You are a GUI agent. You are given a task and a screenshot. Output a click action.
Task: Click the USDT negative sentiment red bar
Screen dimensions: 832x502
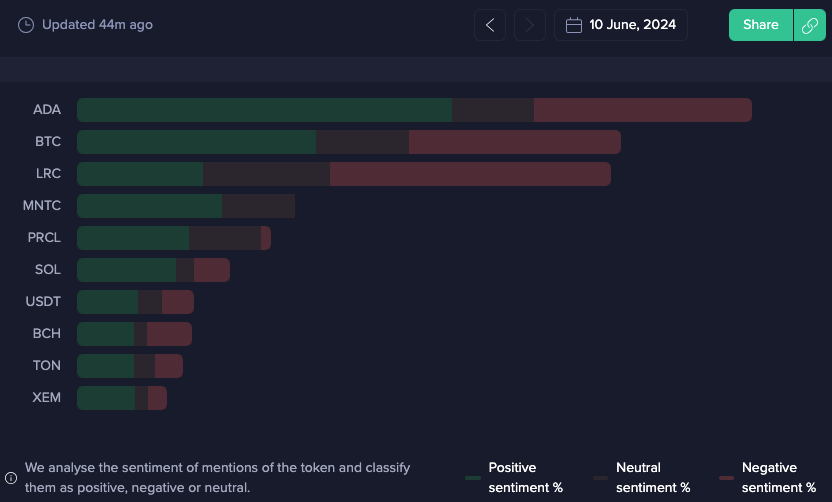click(178, 302)
